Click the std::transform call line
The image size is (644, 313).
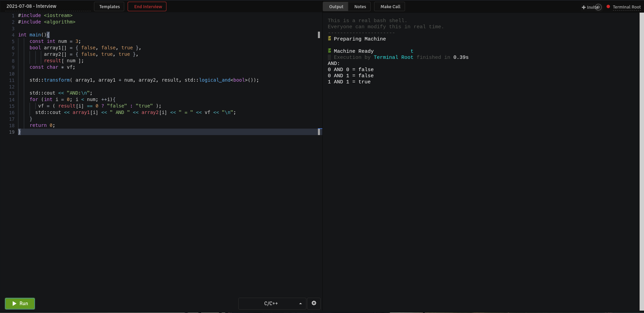pos(144,80)
